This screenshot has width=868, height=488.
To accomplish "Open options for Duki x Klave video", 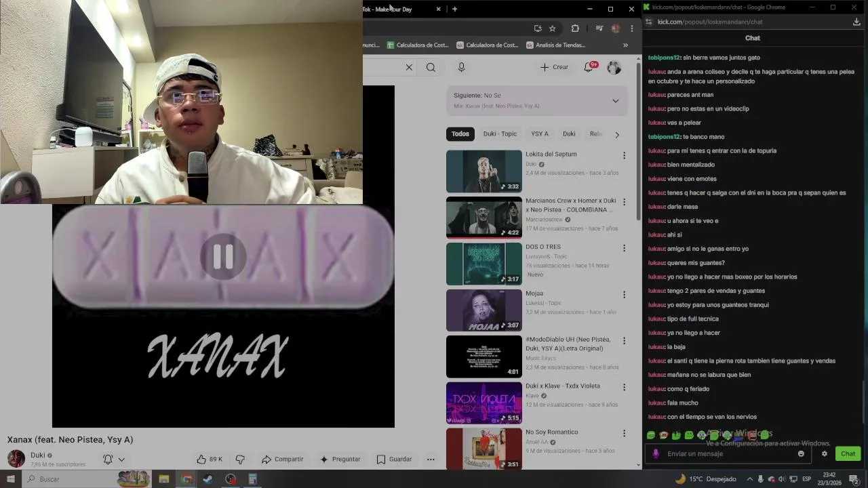I will 624,387.
